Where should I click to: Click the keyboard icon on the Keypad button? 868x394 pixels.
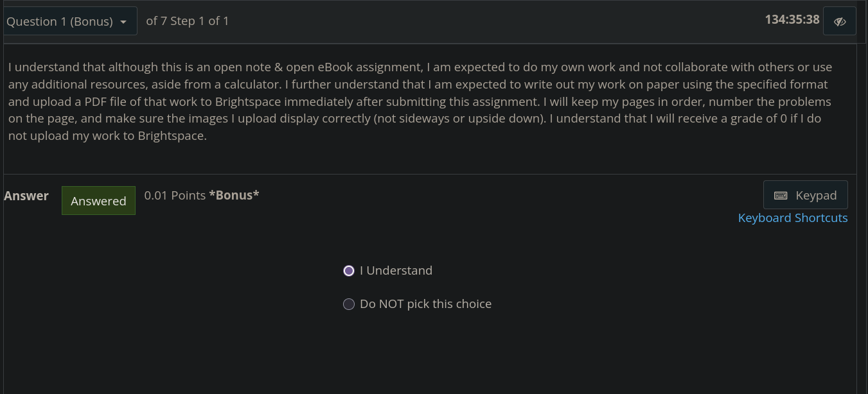(781, 196)
